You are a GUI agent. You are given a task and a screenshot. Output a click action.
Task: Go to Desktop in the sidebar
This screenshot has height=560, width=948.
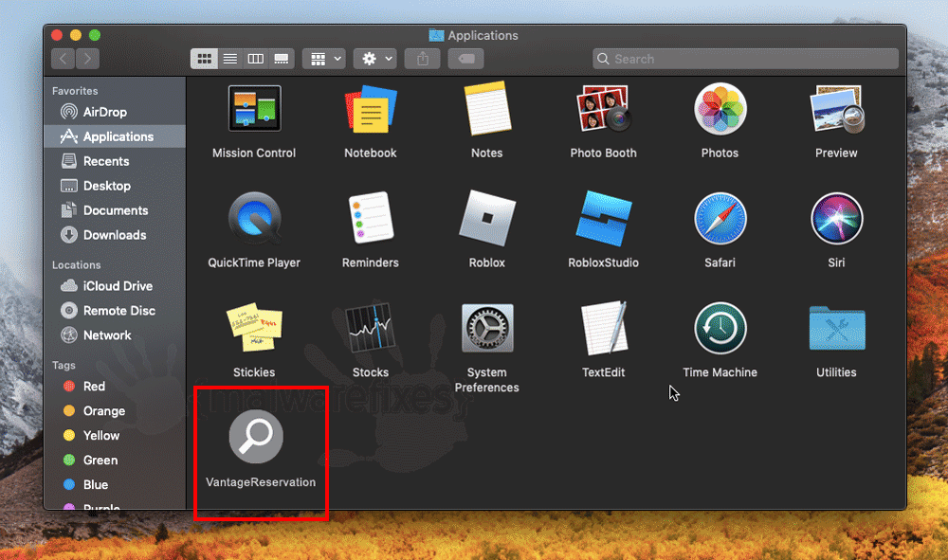[115, 186]
